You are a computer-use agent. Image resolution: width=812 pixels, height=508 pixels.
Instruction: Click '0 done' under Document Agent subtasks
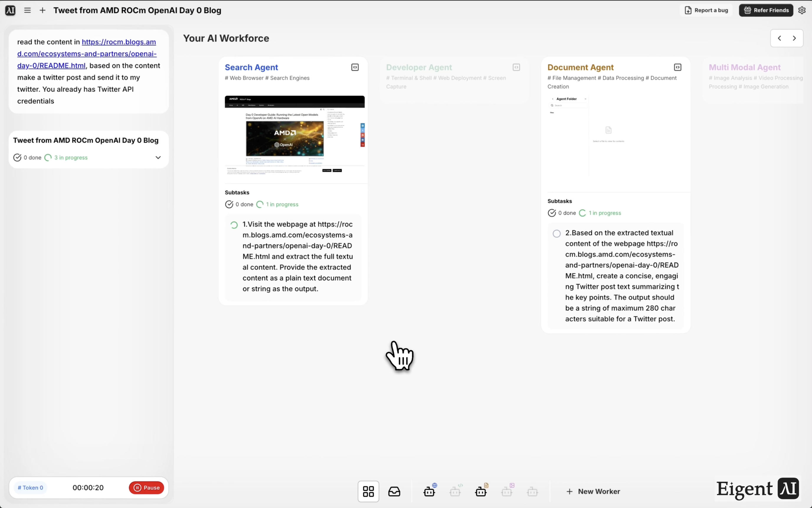pos(562,213)
